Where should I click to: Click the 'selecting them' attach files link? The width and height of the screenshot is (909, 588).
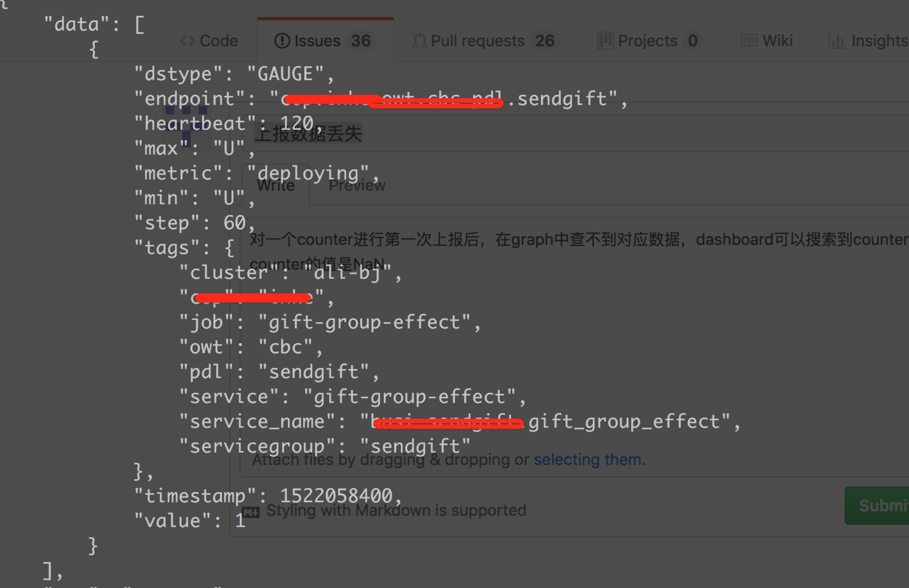587,460
